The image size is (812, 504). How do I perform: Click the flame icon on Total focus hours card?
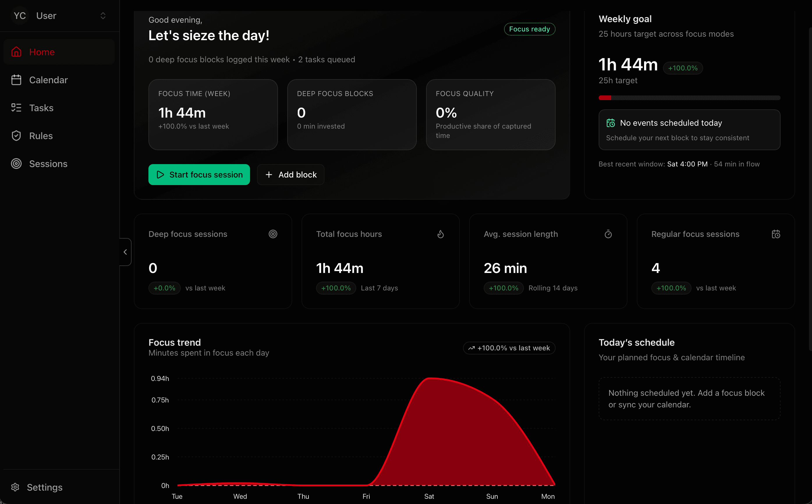[440, 234]
